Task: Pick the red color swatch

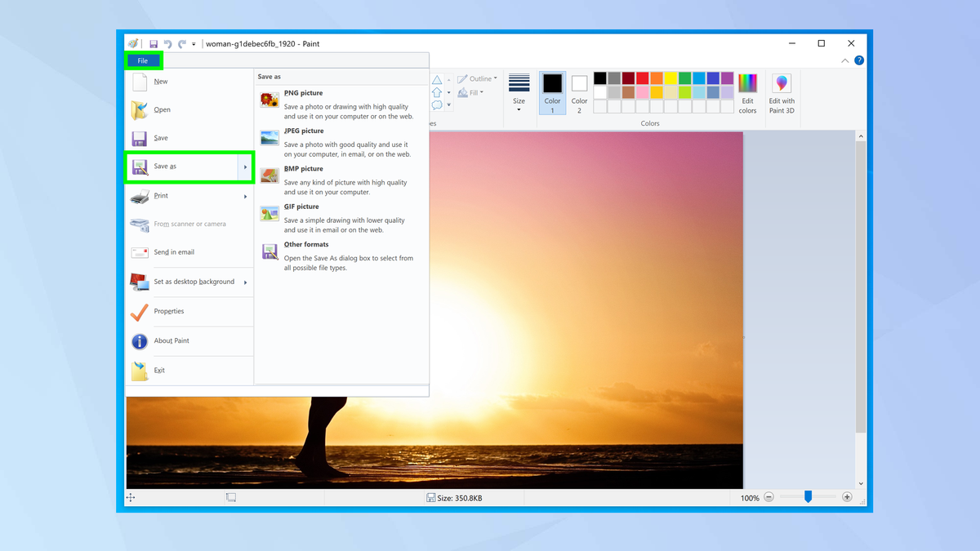Action: [x=642, y=78]
